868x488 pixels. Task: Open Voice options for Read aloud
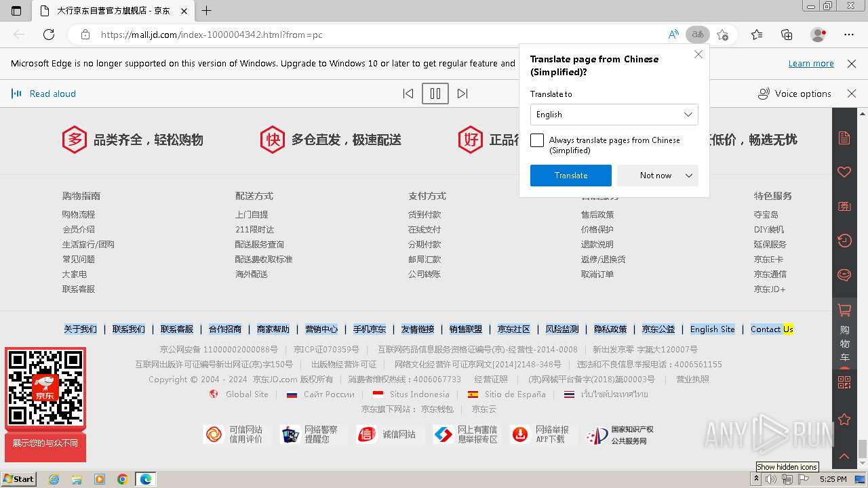coord(795,94)
